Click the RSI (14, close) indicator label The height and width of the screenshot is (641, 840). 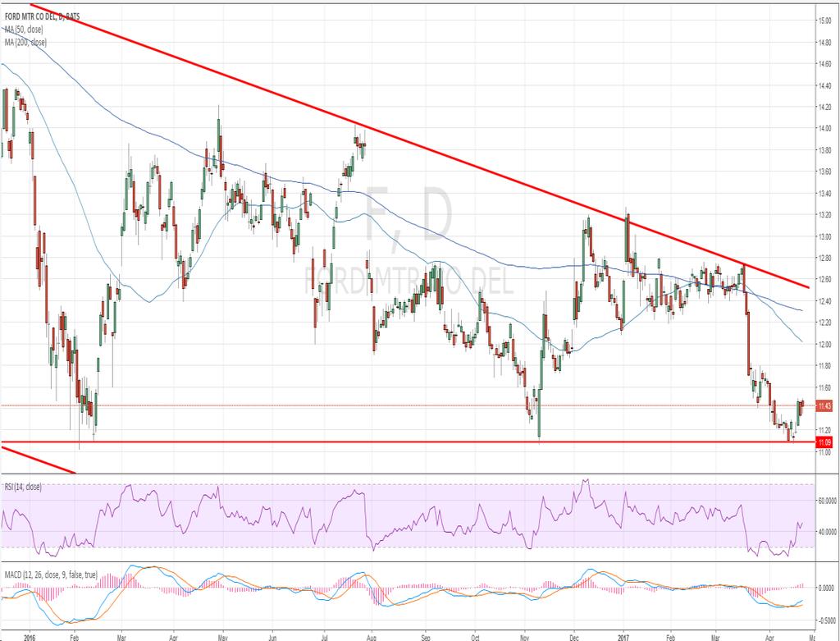click(x=23, y=488)
